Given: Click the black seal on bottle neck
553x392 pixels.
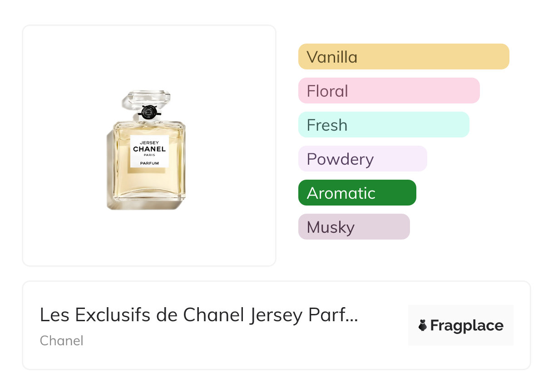Looking at the screenshot, I should (149, 112).
